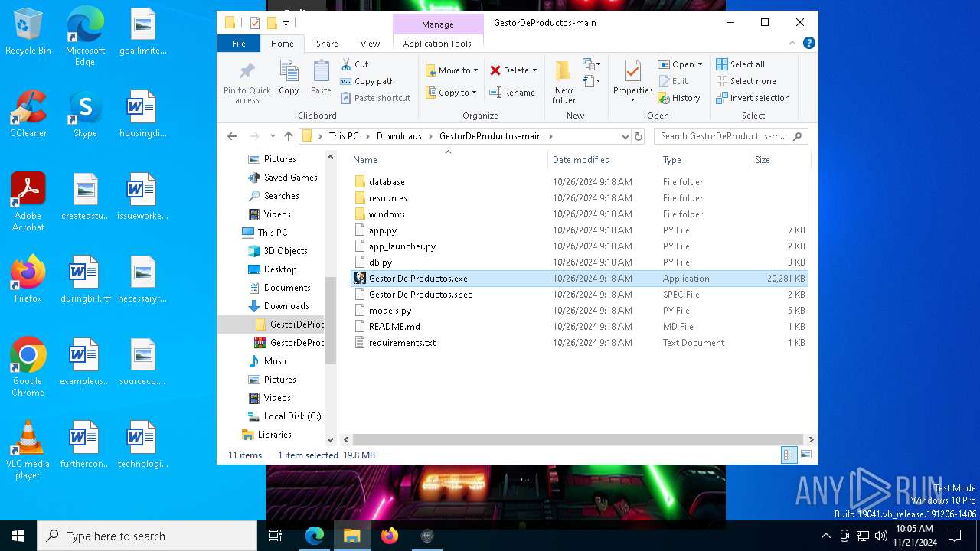Switch to the Home tab
Image resolution: width=980 pixels, height=551 pixels.
click(282, 44)
